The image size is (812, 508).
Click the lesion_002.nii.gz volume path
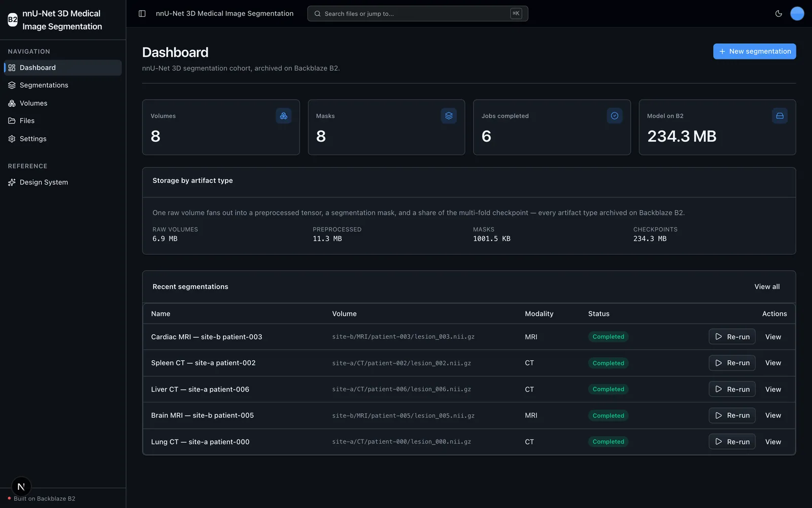(x=401, y=363)
